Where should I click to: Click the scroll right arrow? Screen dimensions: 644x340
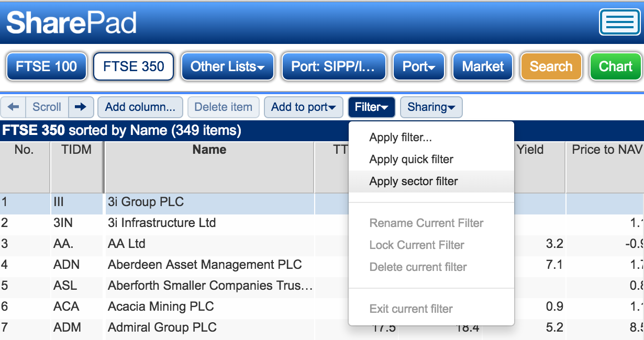click(x=81, y=107)
